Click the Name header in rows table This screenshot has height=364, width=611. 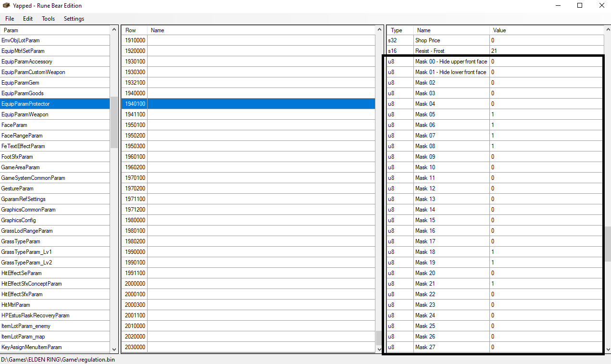point(261,30)
